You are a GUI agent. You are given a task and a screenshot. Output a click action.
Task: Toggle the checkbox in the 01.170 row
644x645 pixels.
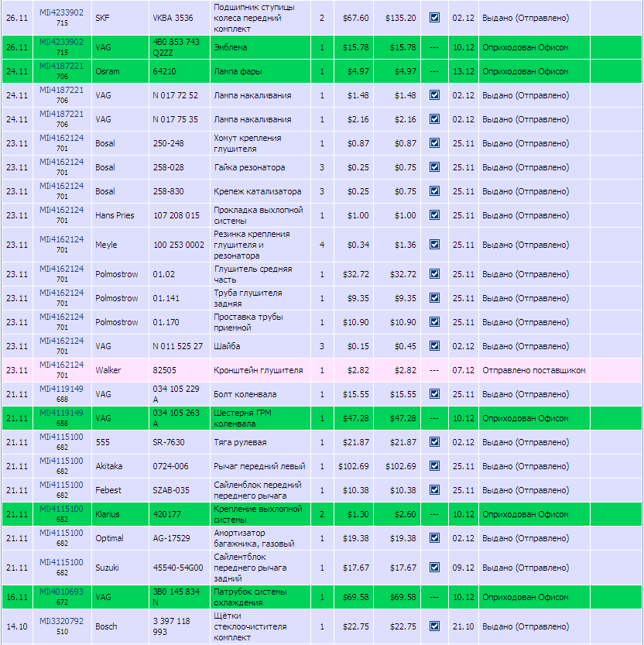tap(434, 321)
